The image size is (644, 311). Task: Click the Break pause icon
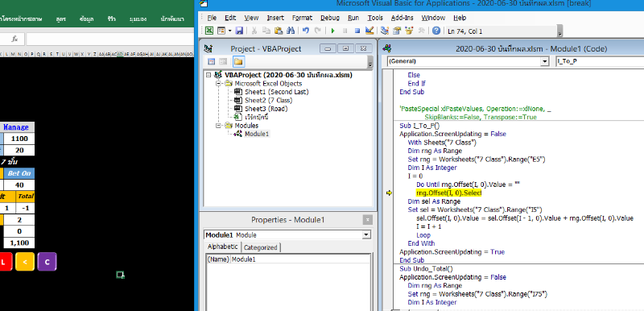pyautogui.click(x=345, y=31)
